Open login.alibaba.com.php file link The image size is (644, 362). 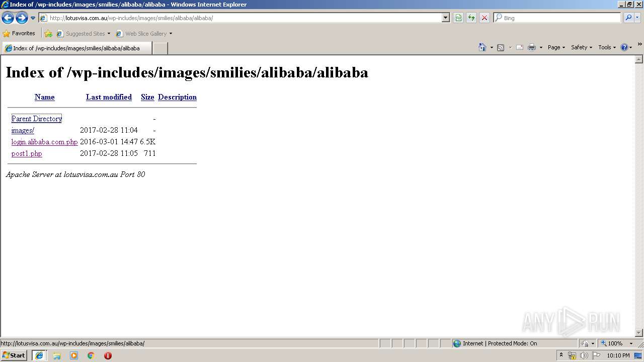pyautogui.click(x=45, y=142)
